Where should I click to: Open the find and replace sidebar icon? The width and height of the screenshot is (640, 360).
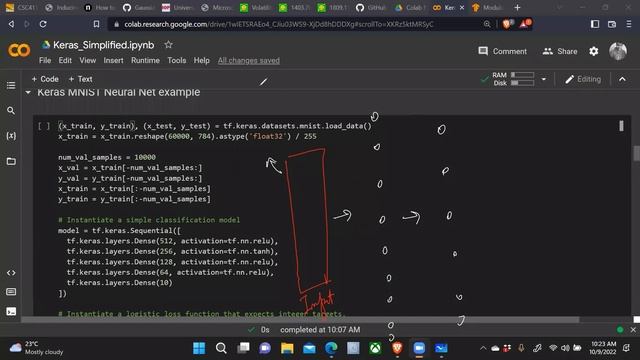[11, 111]
